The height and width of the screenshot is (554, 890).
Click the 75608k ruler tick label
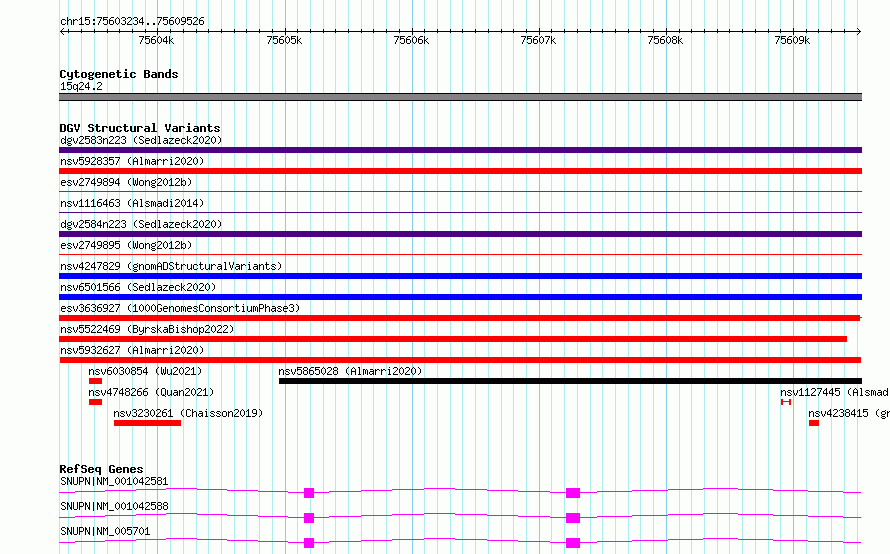click(x=665, y=40)
